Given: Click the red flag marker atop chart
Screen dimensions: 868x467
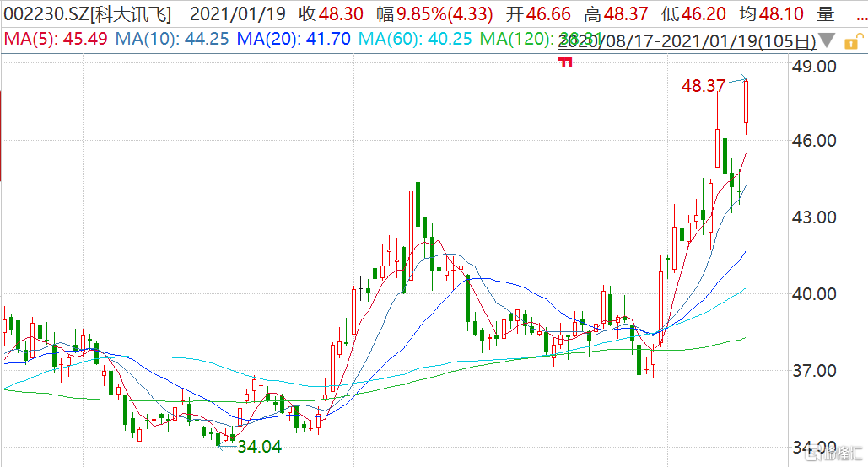Looking at the screenshot, I should (x=565, y=62).
